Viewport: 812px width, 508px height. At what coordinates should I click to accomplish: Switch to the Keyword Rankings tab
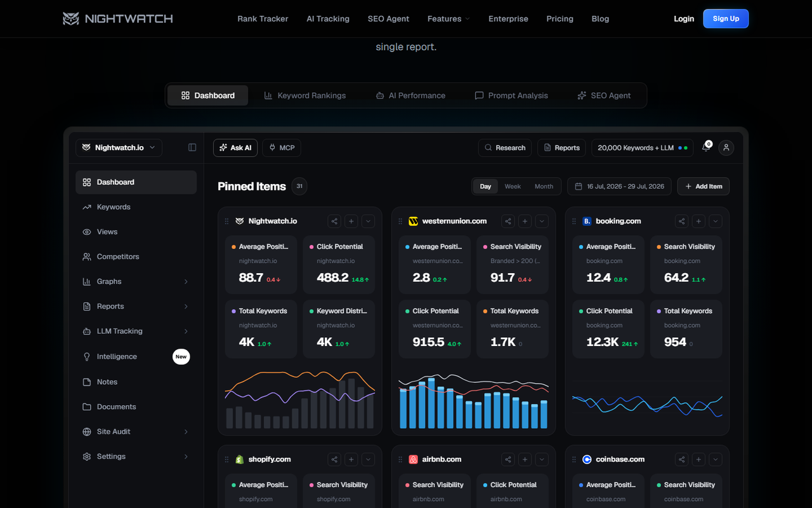pyautogui.click(x=305, y=95)
